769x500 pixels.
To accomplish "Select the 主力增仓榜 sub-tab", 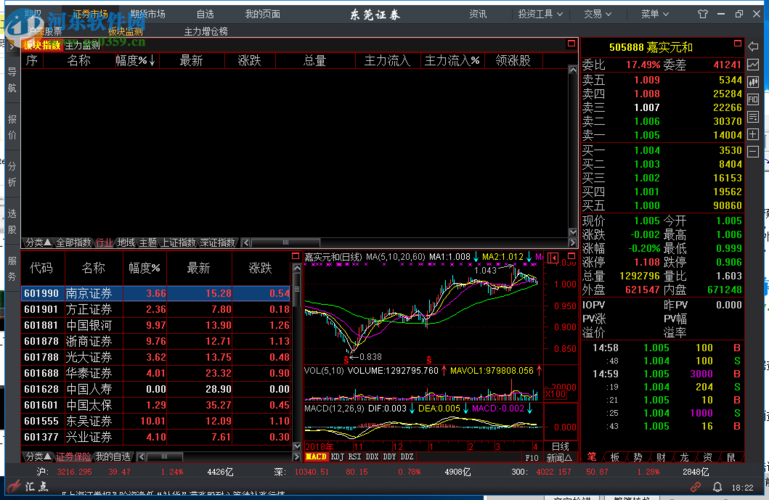I will pos(206,32).
